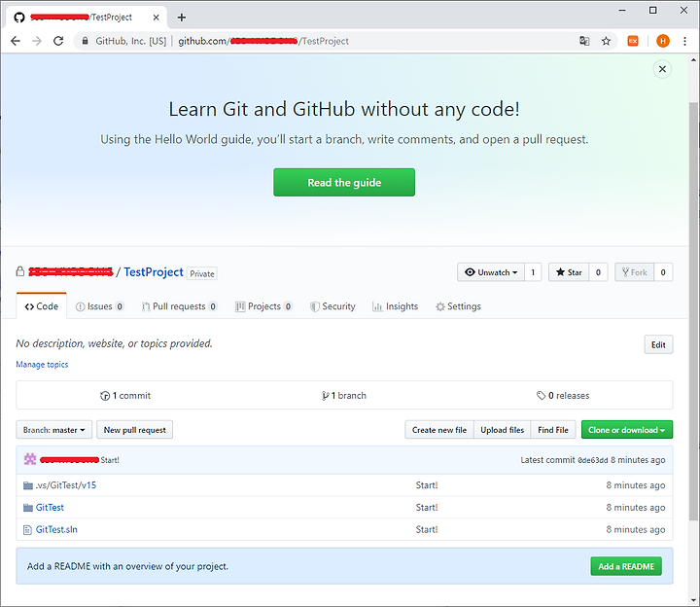Click the scrollbar up arrow
700x607 pixels.
[693, 59]
